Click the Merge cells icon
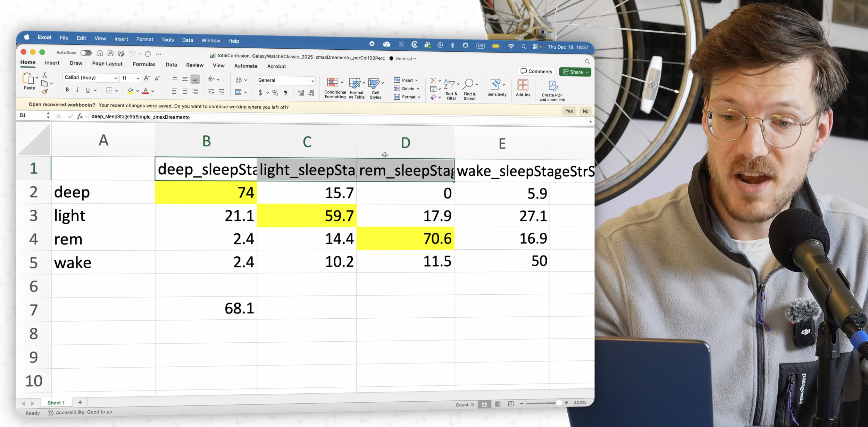The image size is (868, 427). click(238, 92)
